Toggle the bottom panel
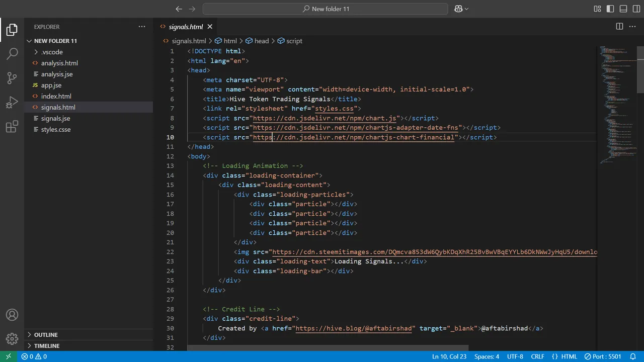644x362 pixels. (x=623, y=9)
